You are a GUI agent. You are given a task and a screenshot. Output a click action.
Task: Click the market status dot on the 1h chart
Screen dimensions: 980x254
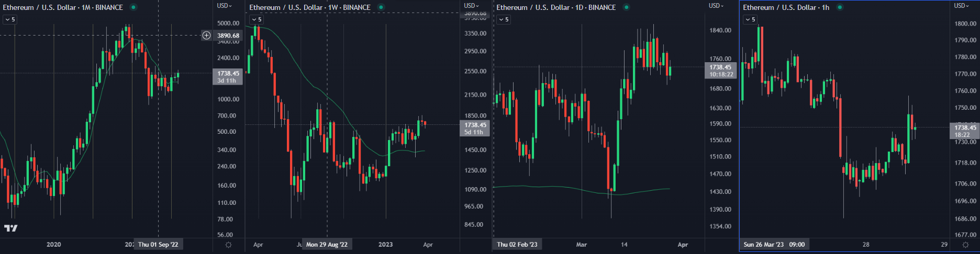pos(840,7)
